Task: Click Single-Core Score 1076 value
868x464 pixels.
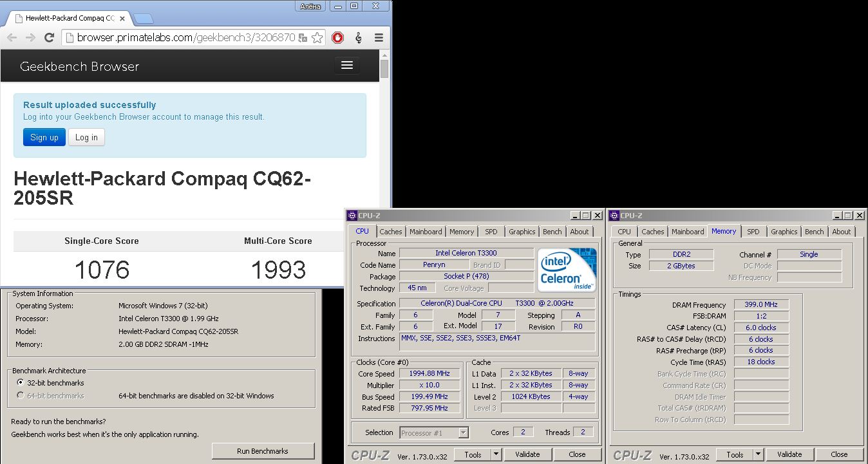Action: (x=102, y=270)
